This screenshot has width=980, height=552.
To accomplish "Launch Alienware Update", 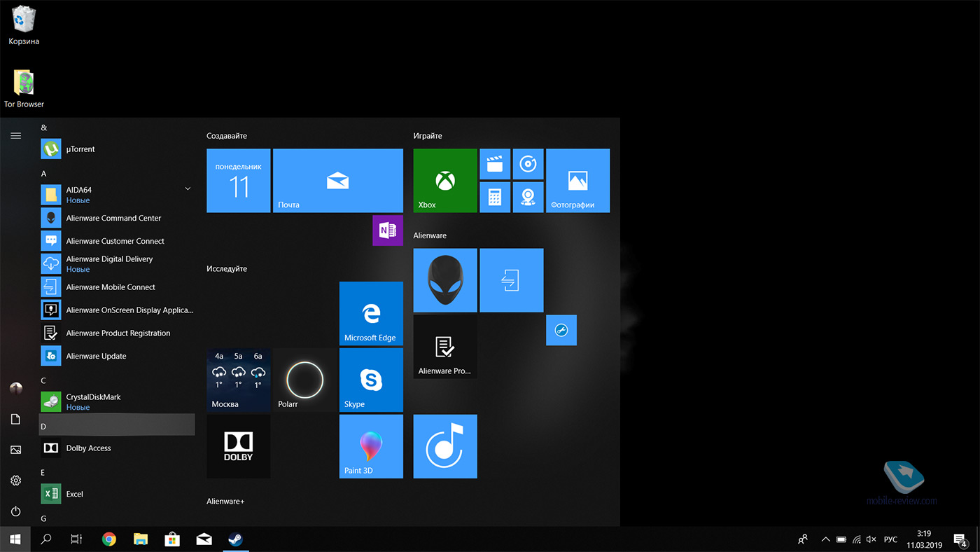I will click(117, 356).
